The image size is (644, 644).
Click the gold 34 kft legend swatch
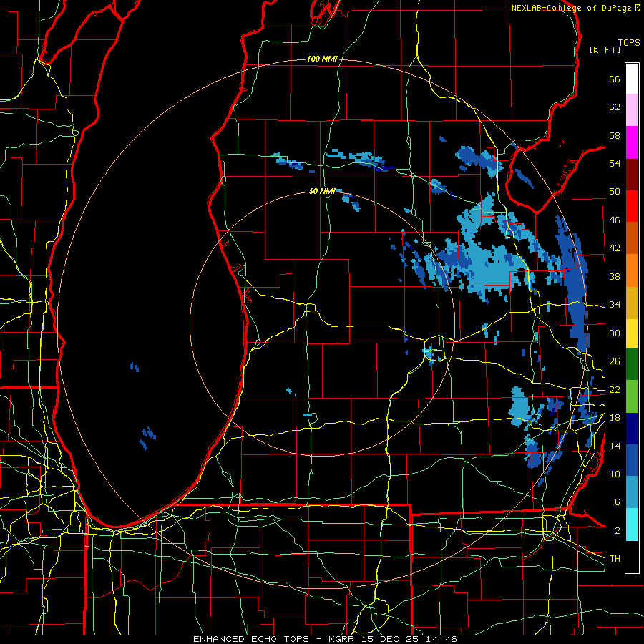(x=632, y=303)
